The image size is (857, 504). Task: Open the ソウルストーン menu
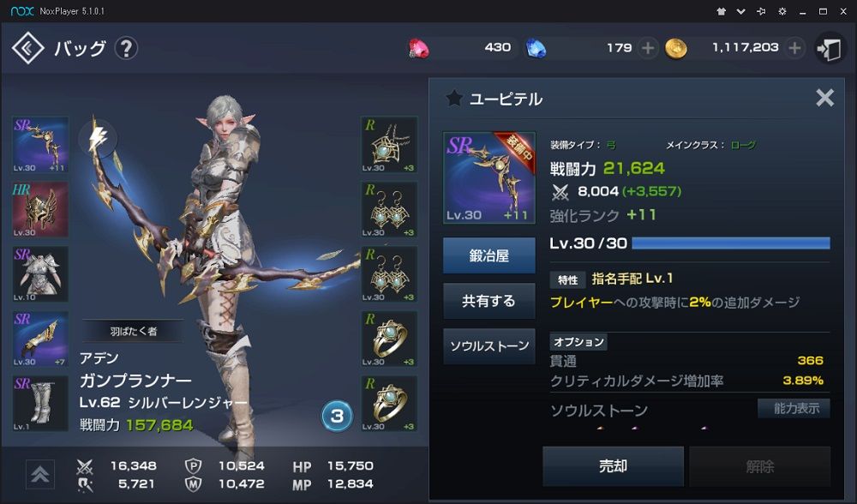(x=489, y=346)
